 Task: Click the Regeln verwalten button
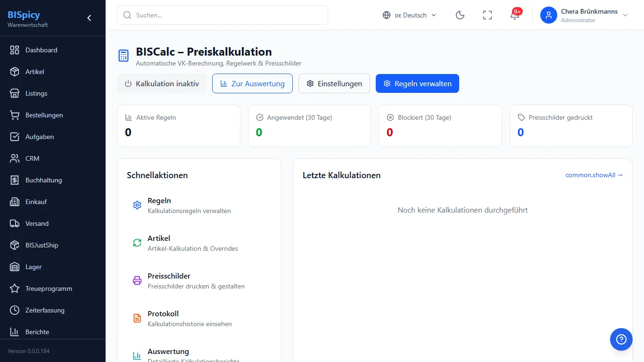417,83
